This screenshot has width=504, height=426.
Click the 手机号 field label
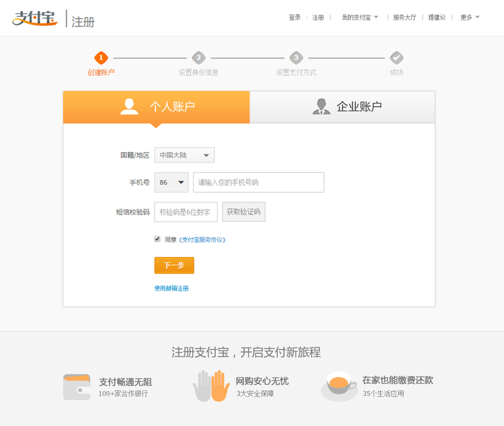coord(139,182)
